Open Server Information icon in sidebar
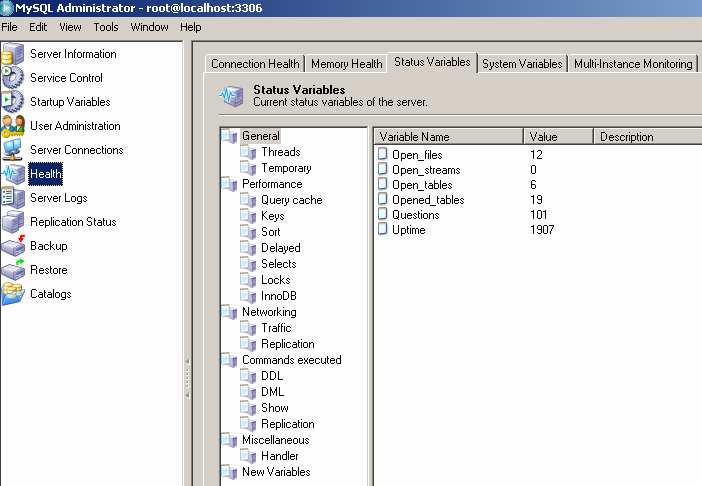 [13, 54]
